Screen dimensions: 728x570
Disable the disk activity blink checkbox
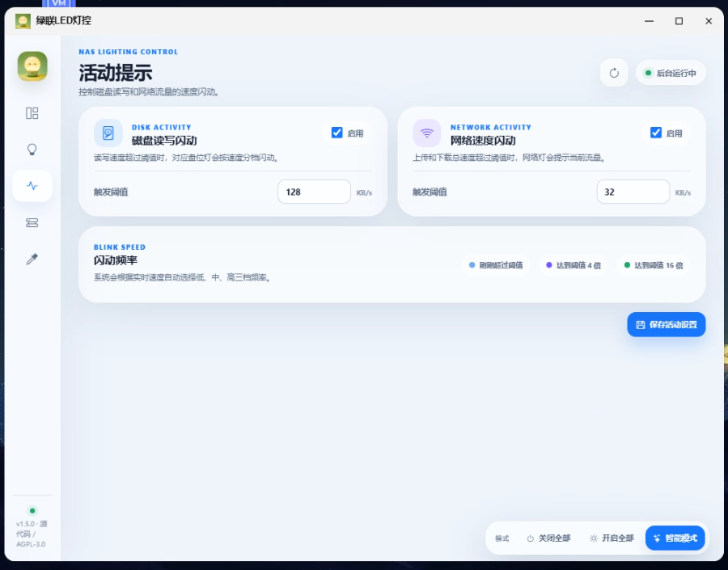point(337,133)
